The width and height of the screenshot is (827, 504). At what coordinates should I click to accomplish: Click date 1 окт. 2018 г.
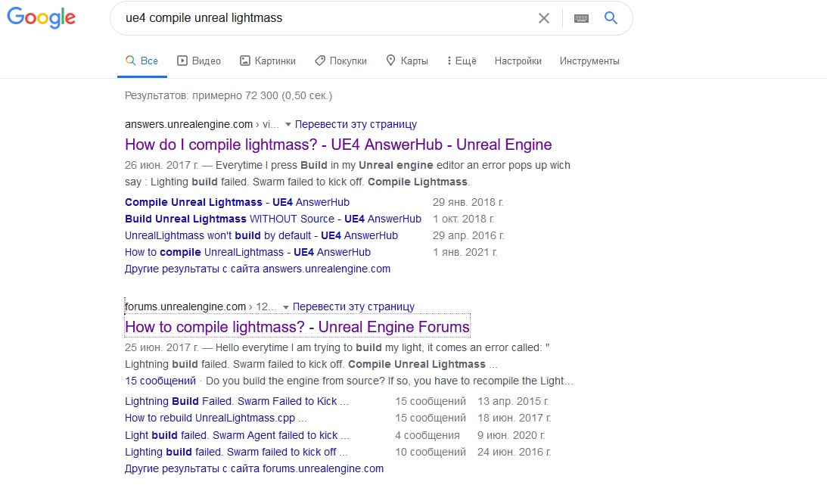coord(463,219)
